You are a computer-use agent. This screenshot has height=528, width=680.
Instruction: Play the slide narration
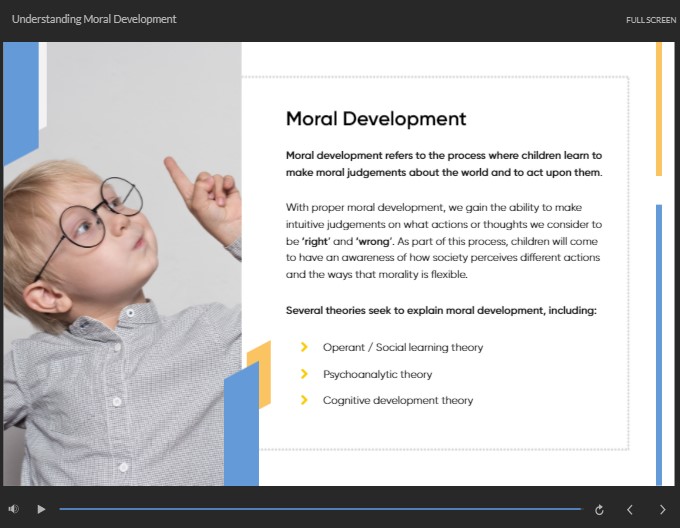pos(41,509)
